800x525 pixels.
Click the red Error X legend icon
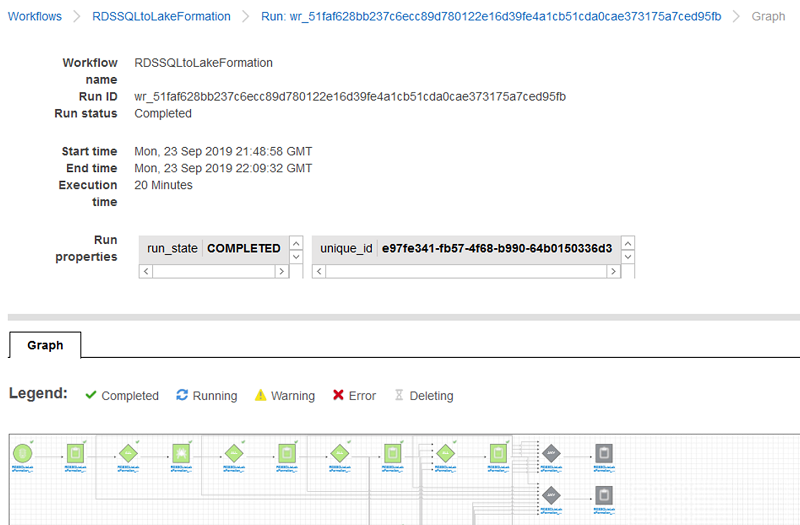[x=338, y=395]
